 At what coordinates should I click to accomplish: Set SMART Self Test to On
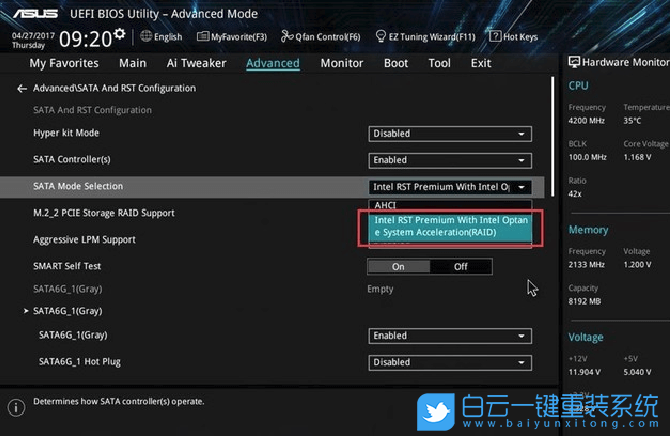pos(398,266)
